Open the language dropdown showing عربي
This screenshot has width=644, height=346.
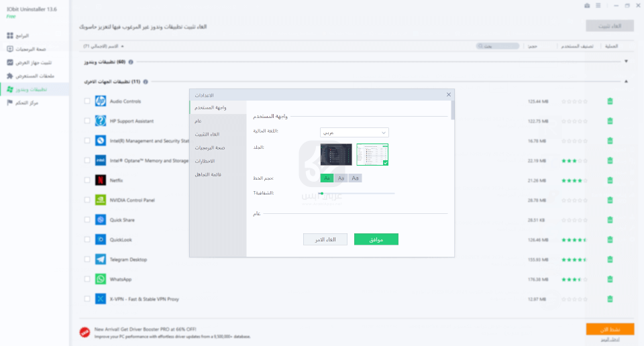354,133
